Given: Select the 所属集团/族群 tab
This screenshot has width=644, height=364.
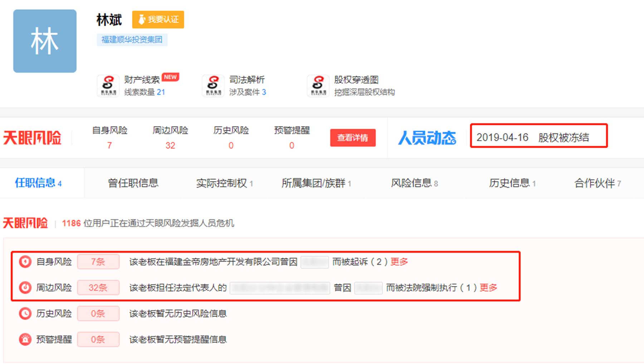Looking at the screenshot, I should [316, 183].
